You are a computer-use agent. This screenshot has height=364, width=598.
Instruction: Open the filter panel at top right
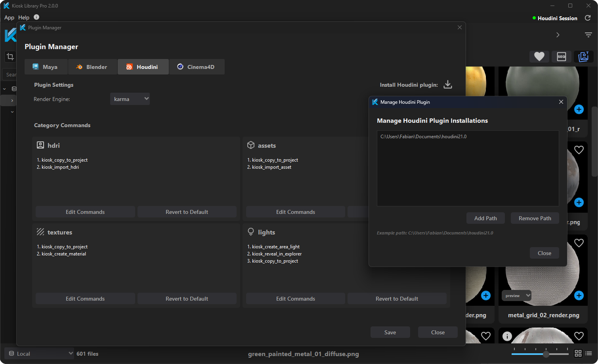click(588, 35)
